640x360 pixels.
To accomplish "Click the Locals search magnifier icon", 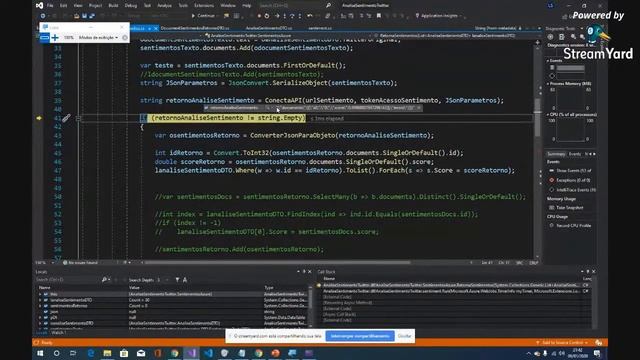I will (x=104, y=280).
